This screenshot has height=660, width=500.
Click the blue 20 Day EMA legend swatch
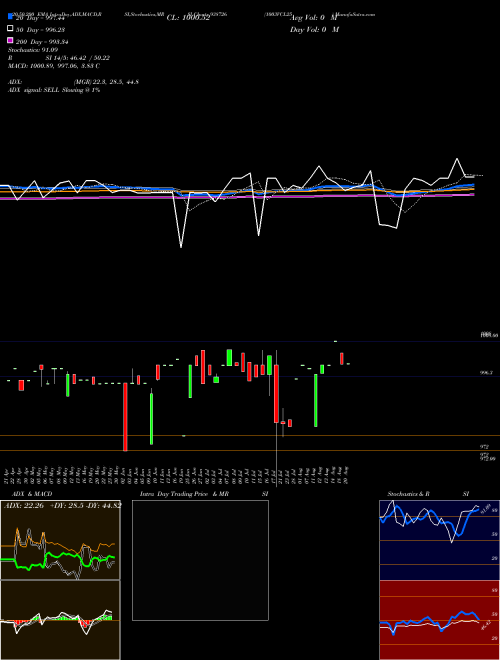[x=10, y=17]
